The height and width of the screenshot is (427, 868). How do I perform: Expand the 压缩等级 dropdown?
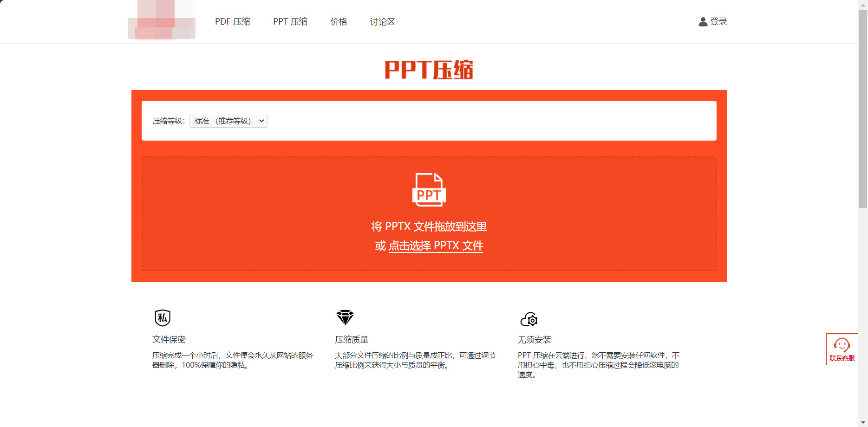coord(228,121)
